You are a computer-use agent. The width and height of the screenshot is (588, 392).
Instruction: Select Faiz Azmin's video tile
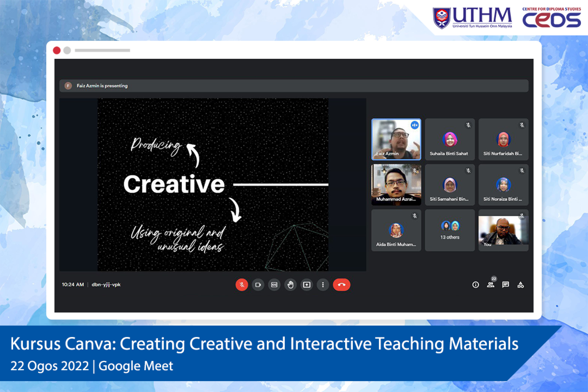[x=396, y=139]
